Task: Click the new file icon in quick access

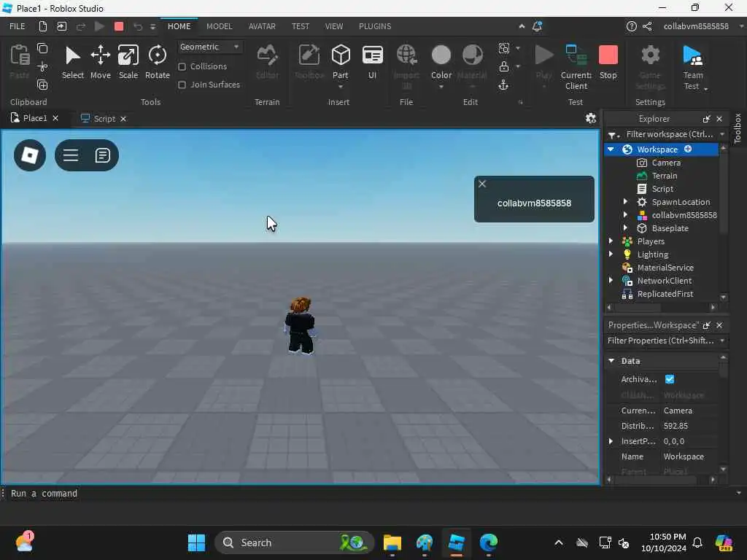Action: tap(43, 26)
